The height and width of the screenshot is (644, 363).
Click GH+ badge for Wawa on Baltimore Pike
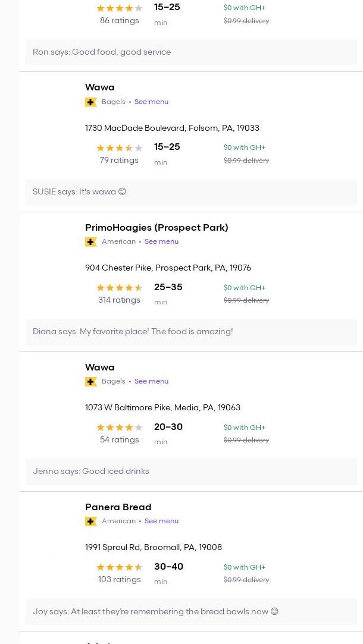click(x=91, y=382)
